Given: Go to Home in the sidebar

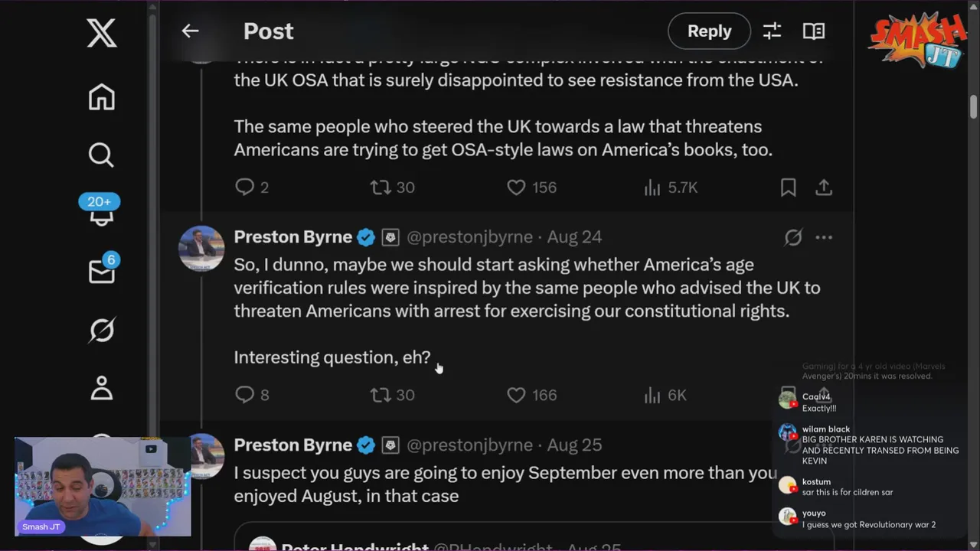Looking at the screenshot, I should click(102, 97).
